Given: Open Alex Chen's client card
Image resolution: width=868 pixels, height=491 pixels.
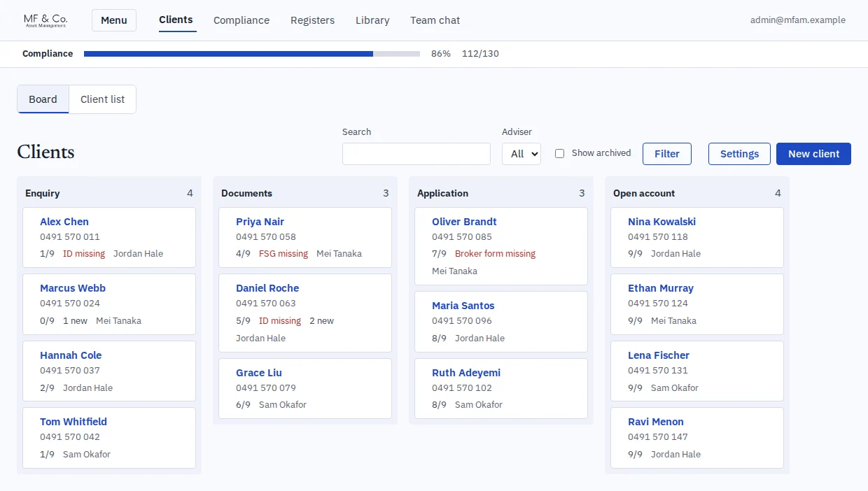Looking at the screenshot, I should click(x=109, y=237).
